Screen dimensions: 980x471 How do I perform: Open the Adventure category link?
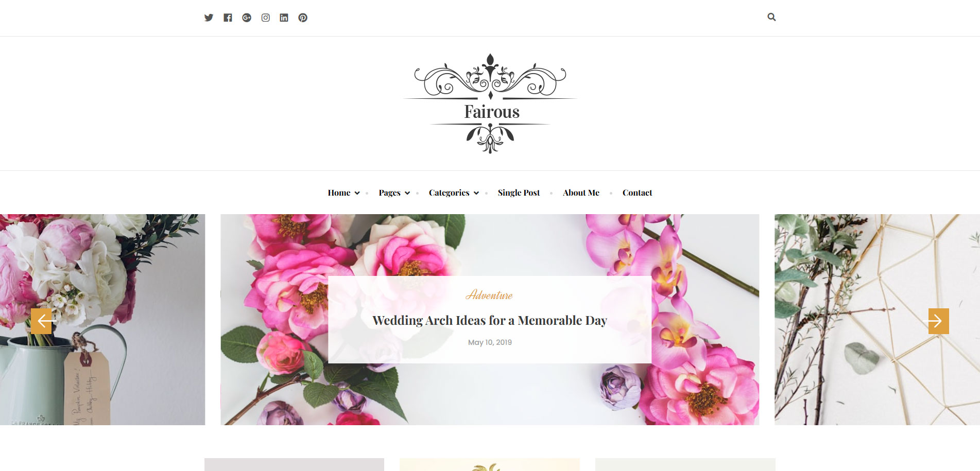coord(489,295)
